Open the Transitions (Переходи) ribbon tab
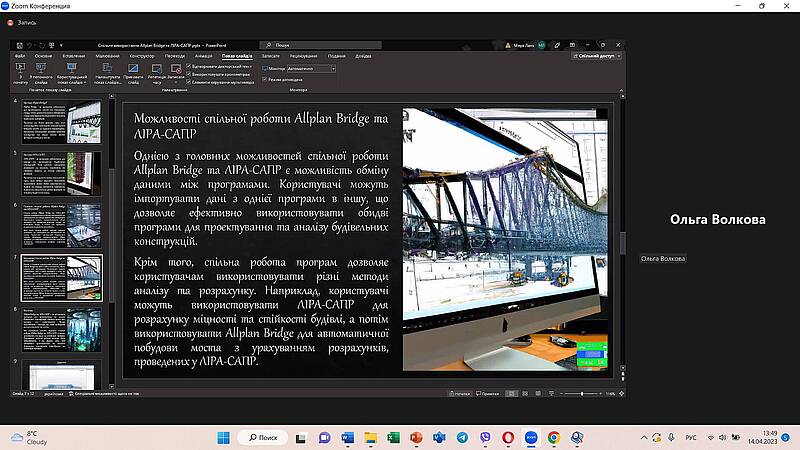The width and height of the screenshot is (800, 450). tap(174, 56)
